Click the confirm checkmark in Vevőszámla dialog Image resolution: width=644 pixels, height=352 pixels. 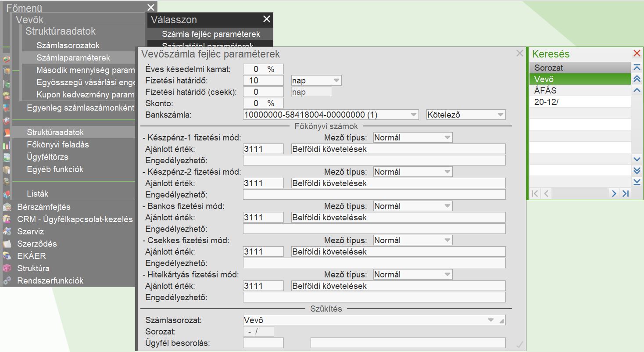click(520, 345)
